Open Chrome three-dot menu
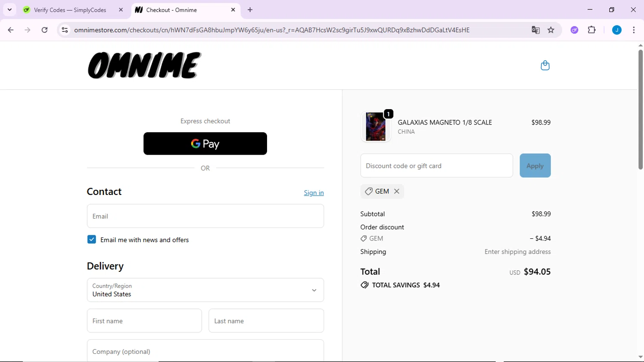Viewport: 644px width, 362px height. tap(634, 30)
